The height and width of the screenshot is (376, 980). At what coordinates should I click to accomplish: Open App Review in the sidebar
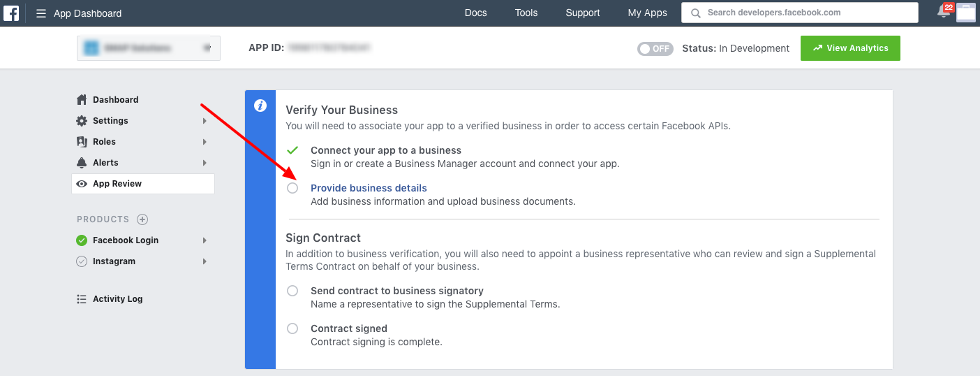pyautogui.click(x=143, y=184)
